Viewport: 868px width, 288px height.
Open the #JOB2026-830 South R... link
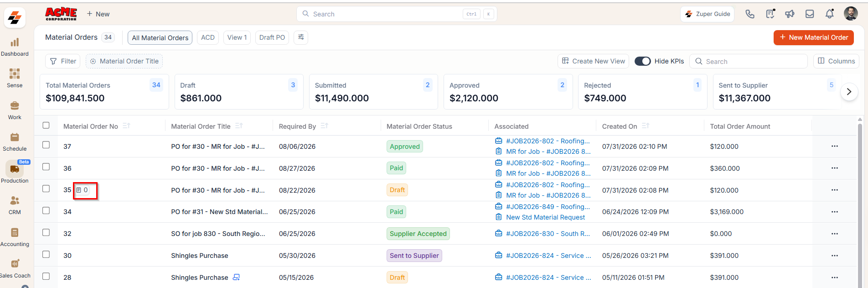click(548, 234)
